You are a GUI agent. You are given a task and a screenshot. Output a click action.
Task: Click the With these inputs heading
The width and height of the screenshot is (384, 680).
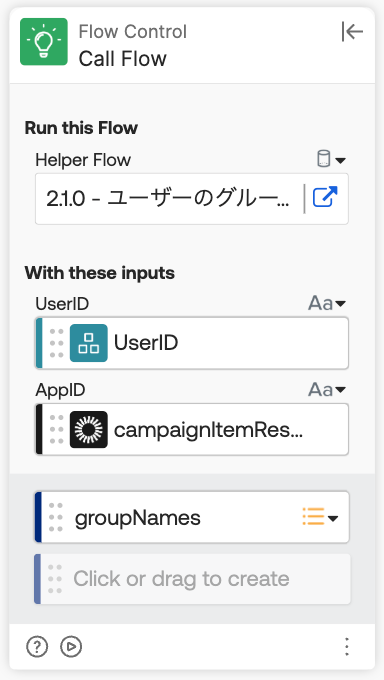pyautogui.click(x=100, y=273)
